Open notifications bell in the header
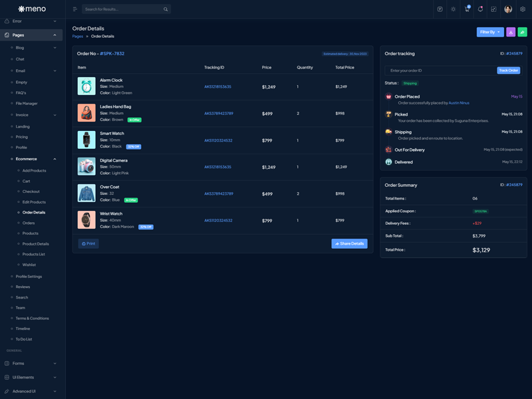Image resolution: width=532 pixels, height=399 pixels. click(x=480, y=9)
